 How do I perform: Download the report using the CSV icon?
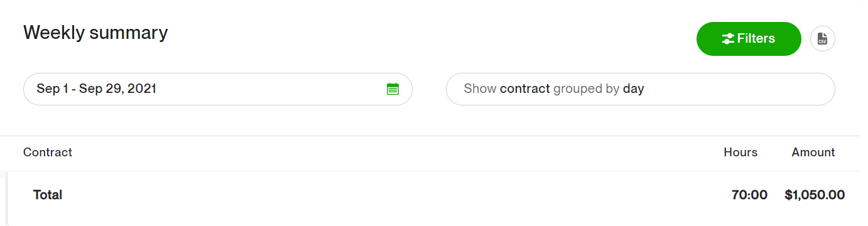coord(822,39)
